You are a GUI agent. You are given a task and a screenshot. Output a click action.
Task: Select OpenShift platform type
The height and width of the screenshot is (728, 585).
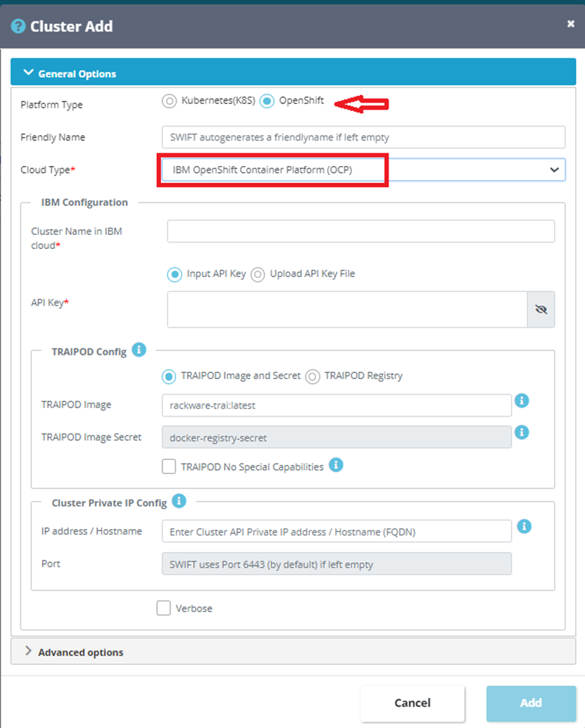(267, 101)
